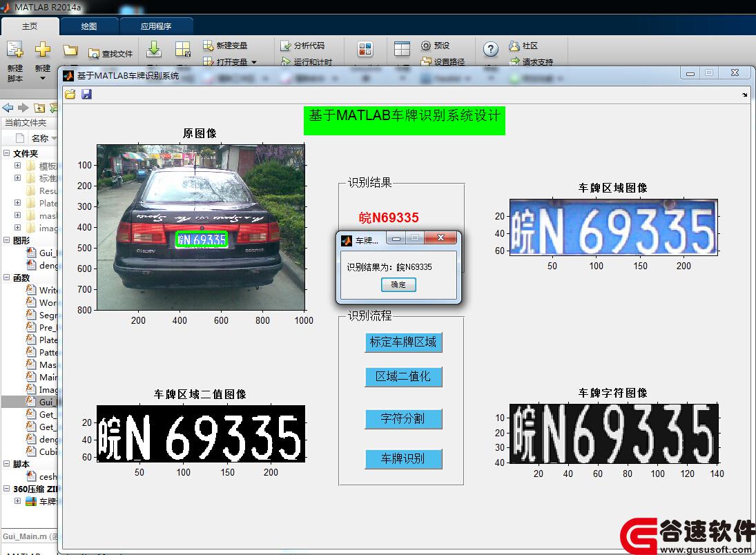This screenshot has height=555, width=756.
Task: Click the 车牌字符图像 segmented characters image
Action: pos(614,434)
